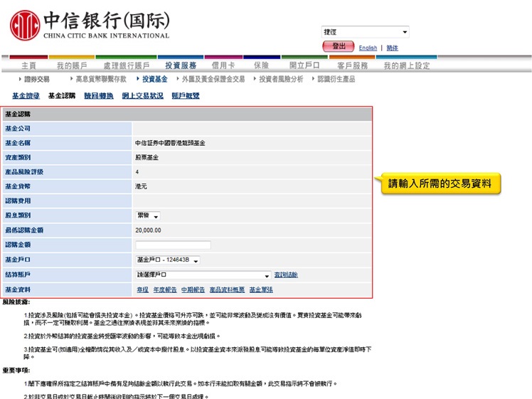Viewport: 532px width, 399px height.
Task: Click the 查詢結餘 balance enquiry link
Action: [x=286, y=275]
